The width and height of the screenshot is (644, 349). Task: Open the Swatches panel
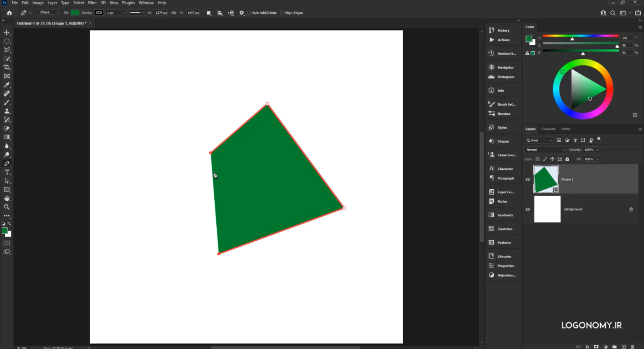[504, 229]
